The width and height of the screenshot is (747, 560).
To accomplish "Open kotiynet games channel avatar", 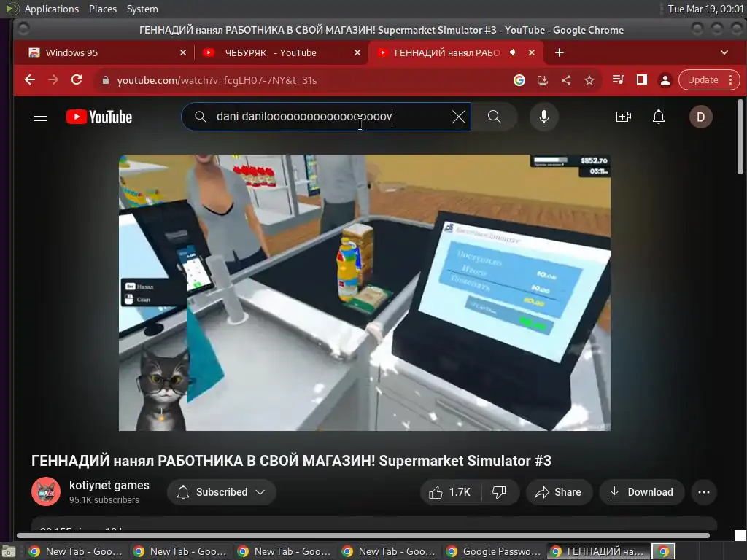I will [x=46, y=491].
